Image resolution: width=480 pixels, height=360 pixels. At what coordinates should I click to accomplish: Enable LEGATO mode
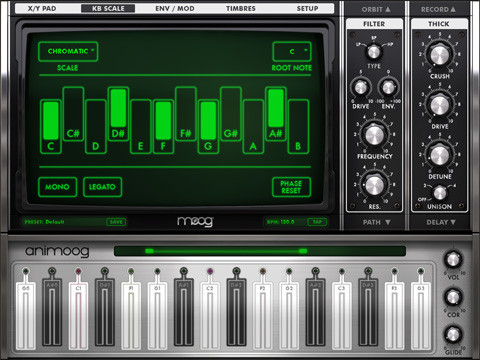(x=102, y=187)
